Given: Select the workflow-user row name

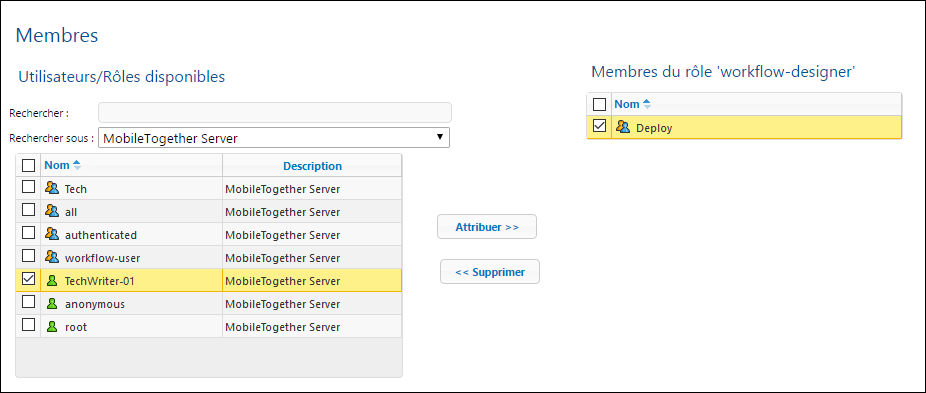Looking at the screenshot, I should point(102,258).
